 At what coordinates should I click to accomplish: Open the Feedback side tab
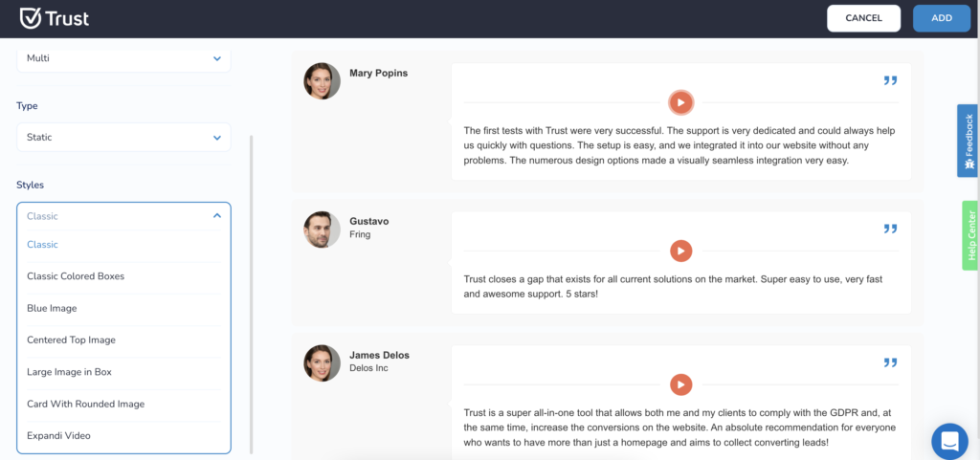[x=969, y=141]
